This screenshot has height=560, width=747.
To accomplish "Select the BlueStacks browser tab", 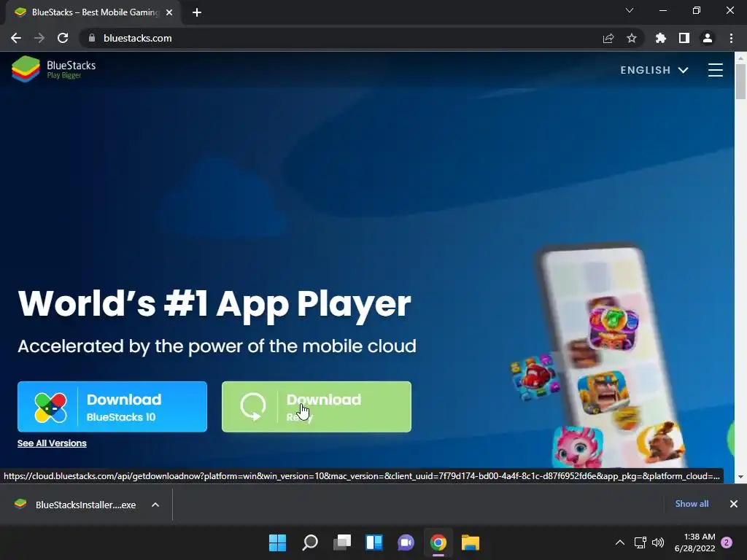I will tap(93, 12).
